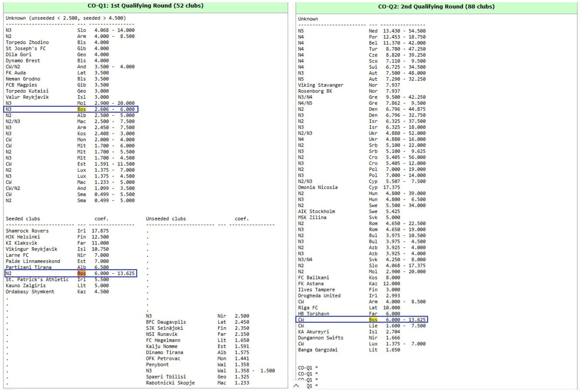Click on Kalju Nomme

tap(161, 346)
